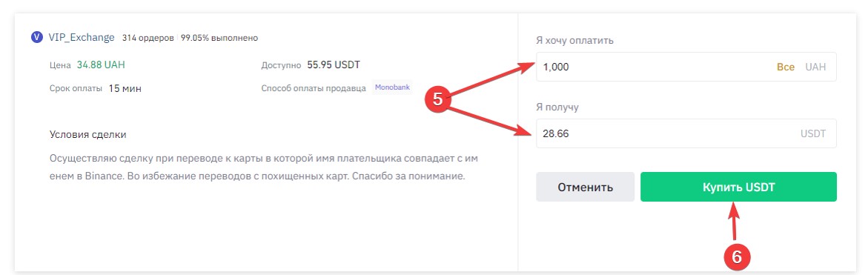Select the Все max amount link
868x275 pixels.
click(786, 67)
